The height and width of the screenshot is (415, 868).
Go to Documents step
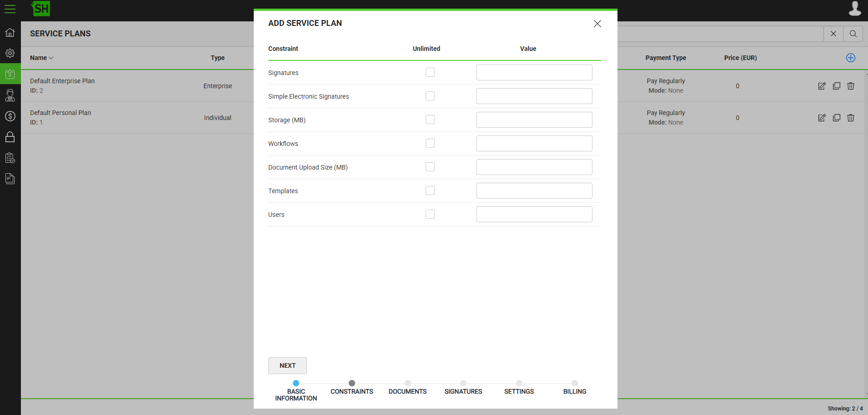(408, 388)
